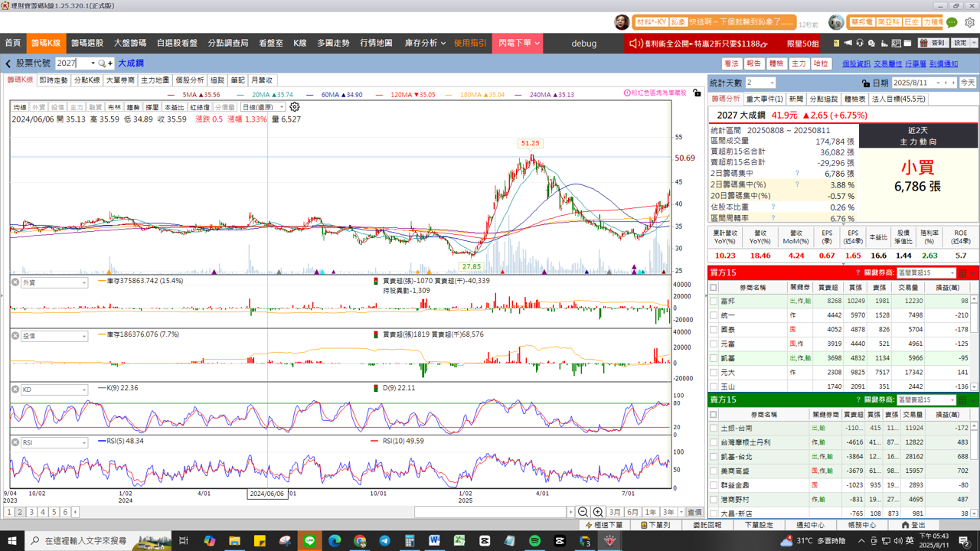Zoom in chart with the plus magnifier

(x=598, y=512)
